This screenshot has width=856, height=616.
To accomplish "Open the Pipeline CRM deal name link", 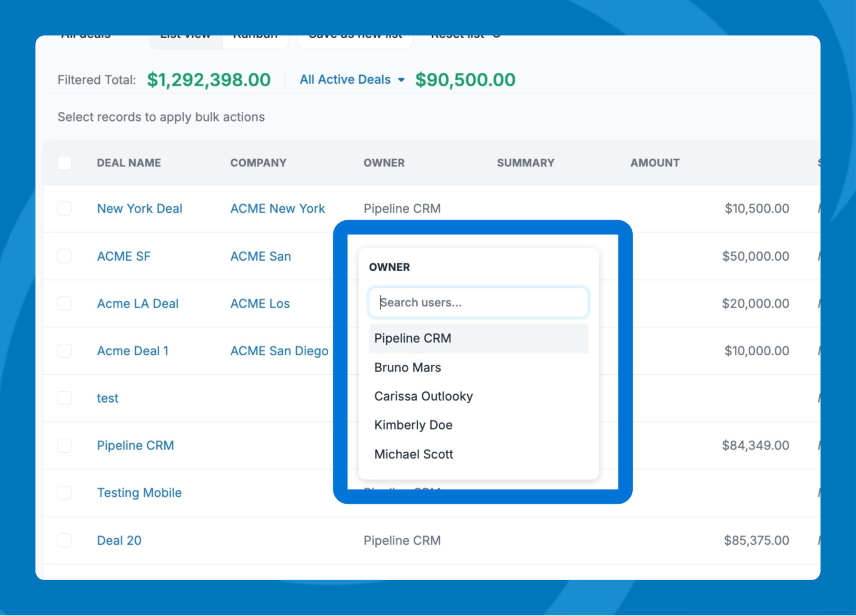I will pyautogui.click(x=135, y=445).
